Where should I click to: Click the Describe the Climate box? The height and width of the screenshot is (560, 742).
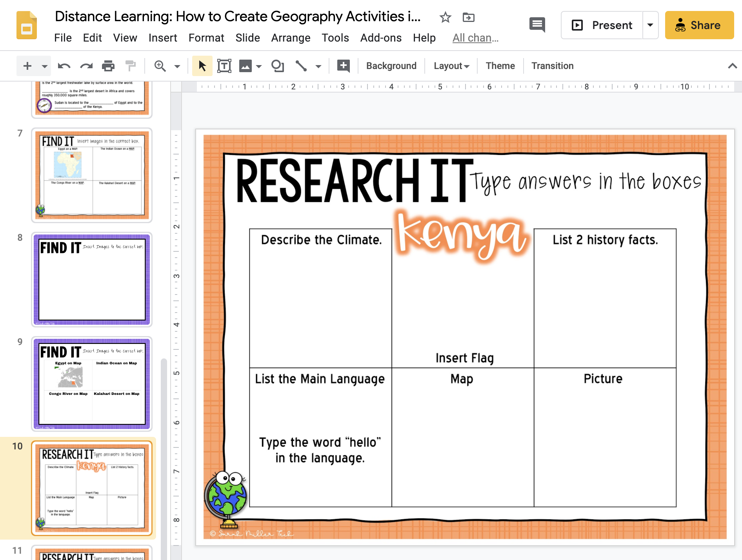coord(320,298)
